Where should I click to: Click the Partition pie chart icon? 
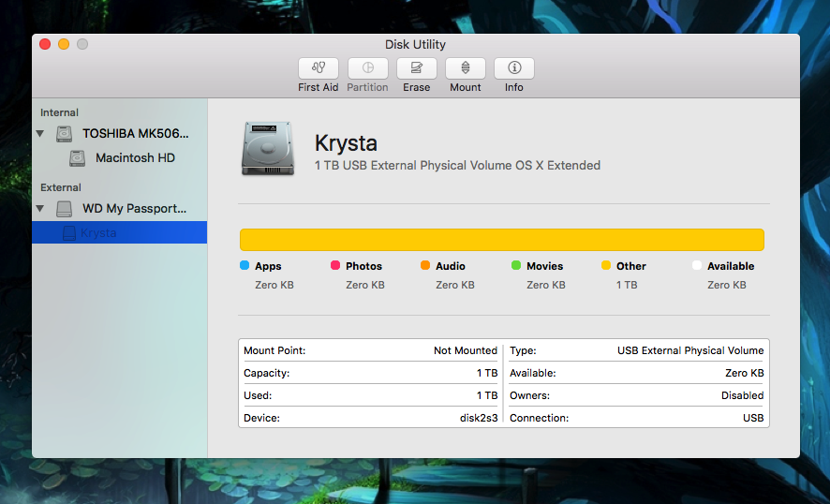click(367, 68)
